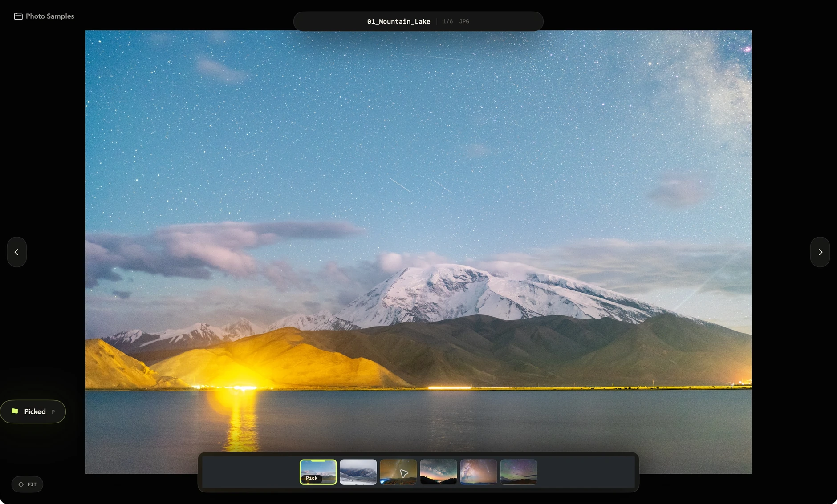Viewport: 837px width, 504px height.
Task: Toggle the Picked flag button
Action: pyautogui.click(x=33, y=411)
